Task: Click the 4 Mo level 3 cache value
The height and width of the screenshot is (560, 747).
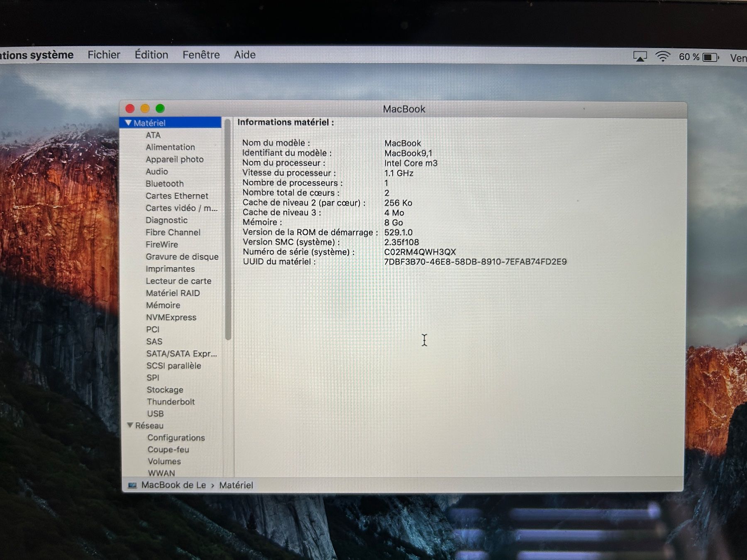Action: pos(394,213)
